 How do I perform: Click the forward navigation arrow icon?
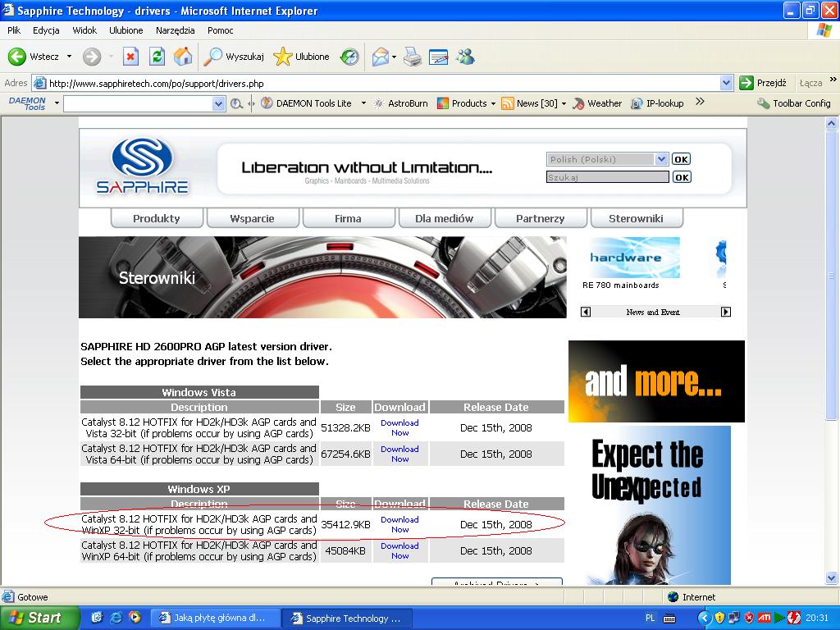coord(92,57)
